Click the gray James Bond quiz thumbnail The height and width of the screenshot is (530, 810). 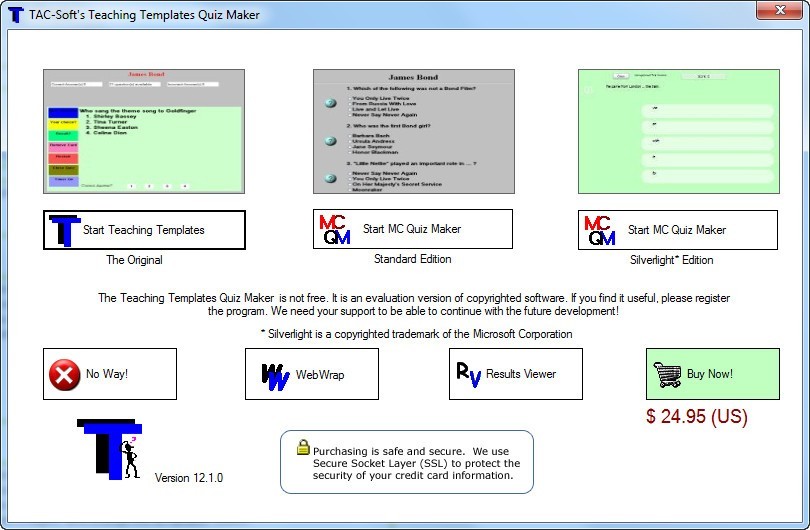point(414,132)
